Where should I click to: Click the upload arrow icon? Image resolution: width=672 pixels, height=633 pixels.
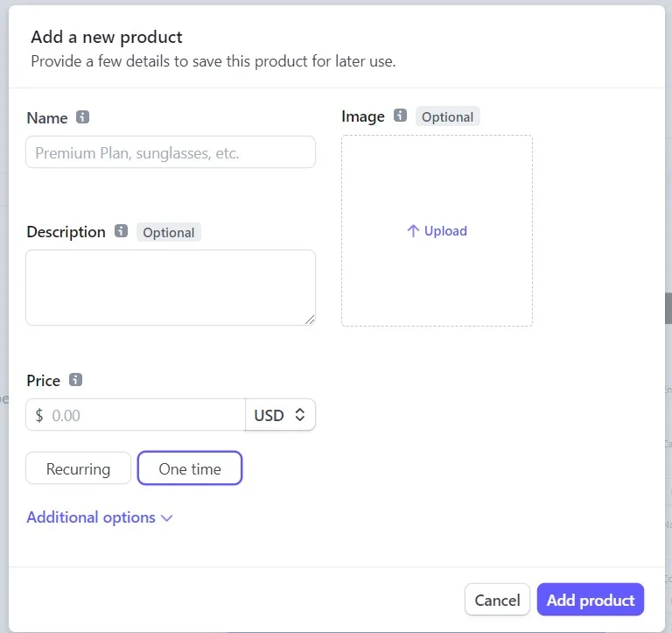tap(413, 231)
